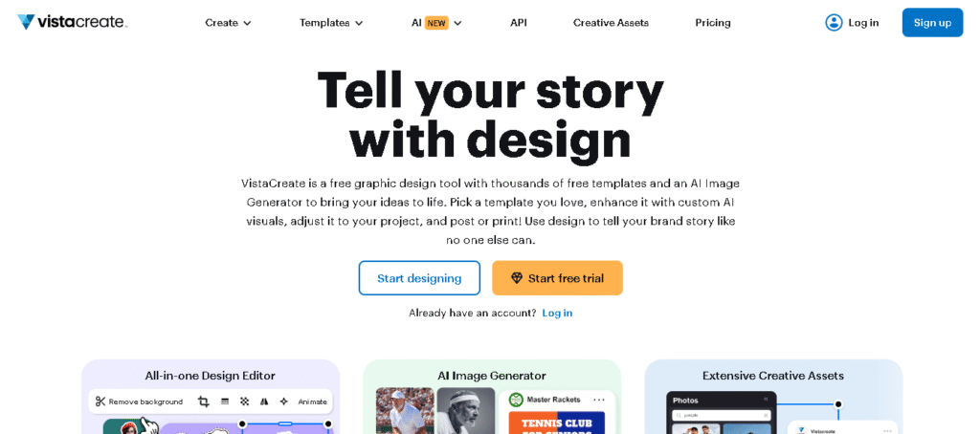The height and width of the screenshot is (434, 980).
Task: Click the Start free trial button
Action: (x=557, y=278)
